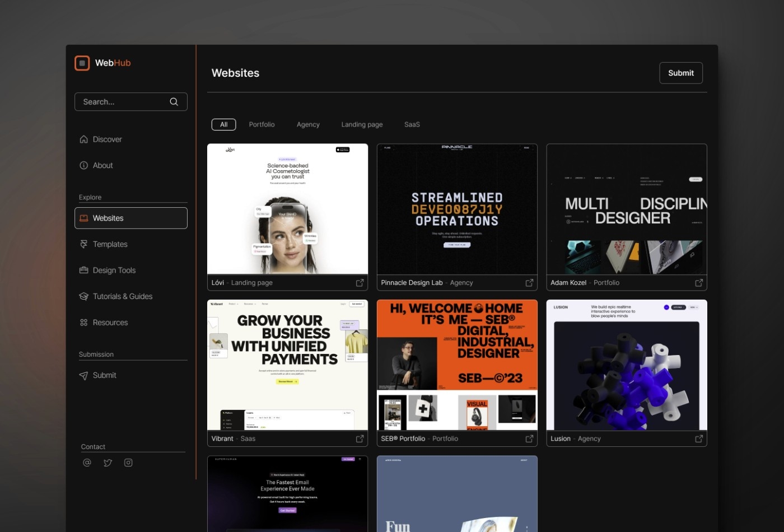
Task: Click the About info icon
Action: tap(84, 165)
